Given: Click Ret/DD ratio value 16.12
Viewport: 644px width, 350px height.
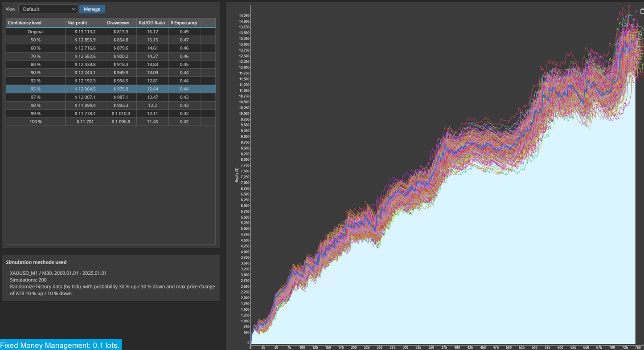Looking at the screenshot, I should click(152, 32).
